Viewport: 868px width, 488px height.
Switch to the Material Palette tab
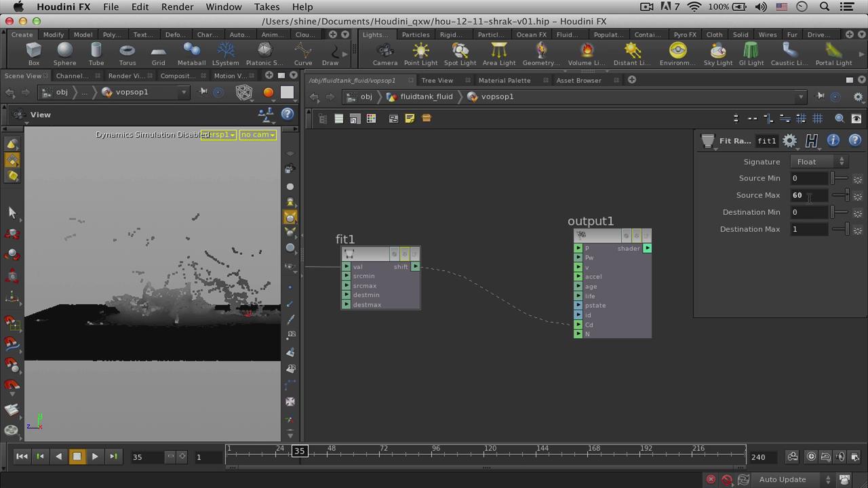click(x=505, y=80)
